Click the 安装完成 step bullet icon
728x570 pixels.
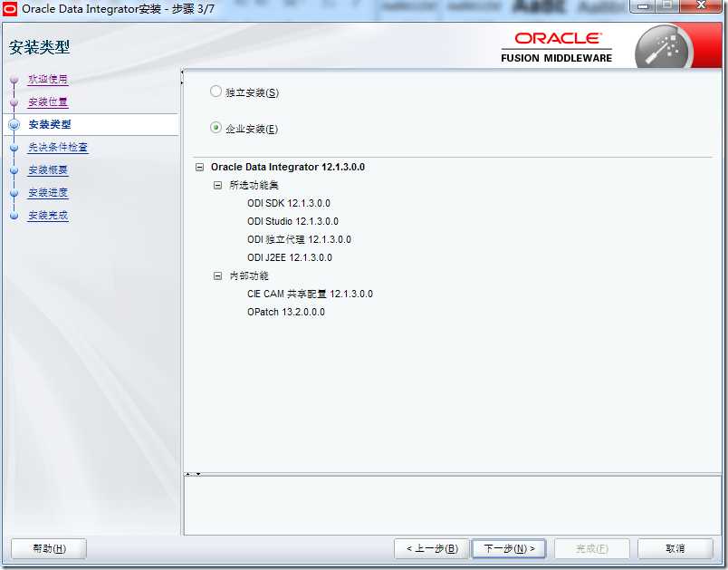(x=14, y=216)
